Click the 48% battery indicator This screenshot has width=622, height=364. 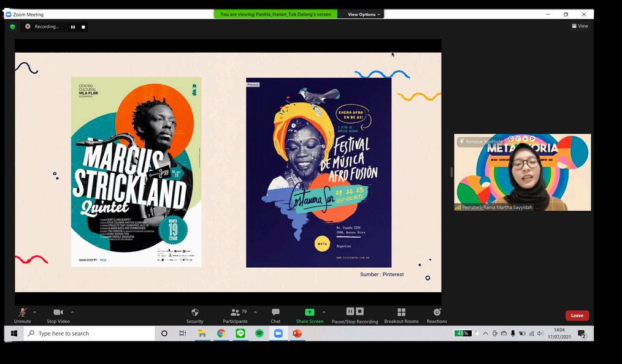463,333
